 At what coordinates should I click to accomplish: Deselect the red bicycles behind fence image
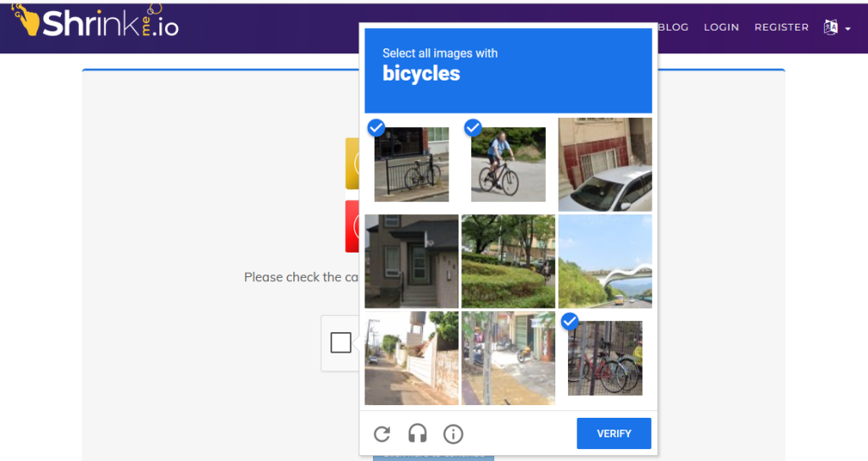(x=605, y=358)
